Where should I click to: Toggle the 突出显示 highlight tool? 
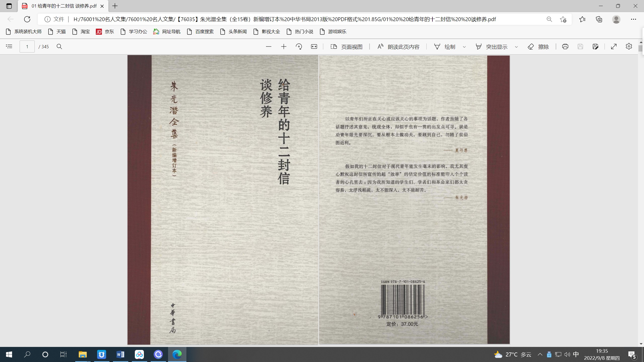[x=491, y=47]
